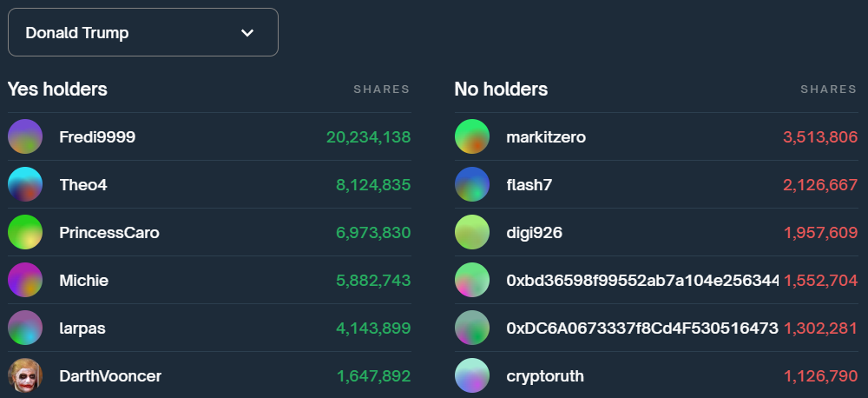Click the Yes holders SHARES column header
The width and height of the screenshot is (868, 398).
coord(381,90)
